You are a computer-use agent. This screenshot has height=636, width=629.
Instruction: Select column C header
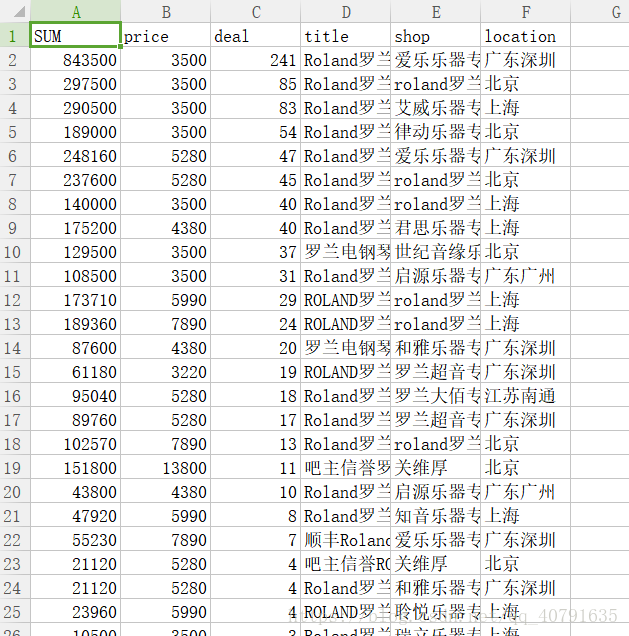point(255,11)
